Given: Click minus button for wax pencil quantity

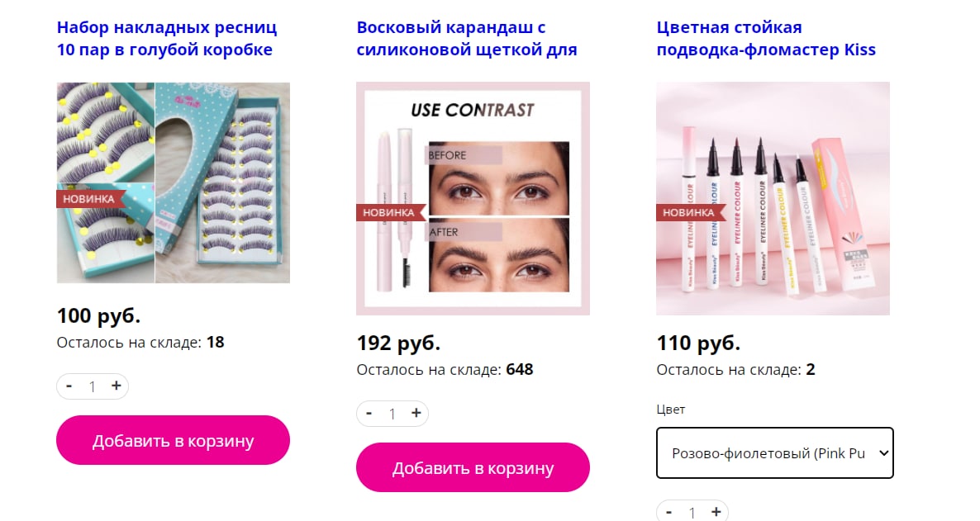Looking at the screenshot, I should coord(369,414).
